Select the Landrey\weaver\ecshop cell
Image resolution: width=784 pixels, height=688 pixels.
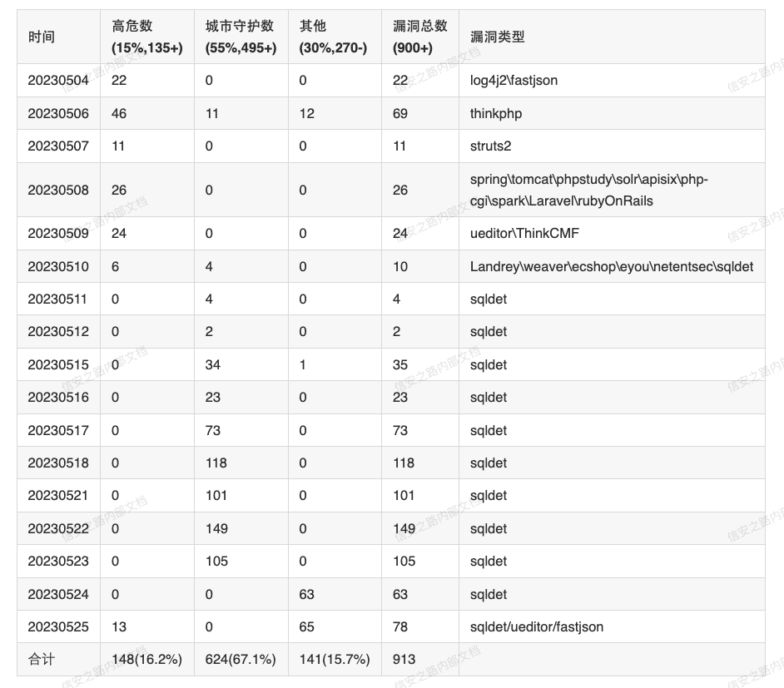[612, 266]
